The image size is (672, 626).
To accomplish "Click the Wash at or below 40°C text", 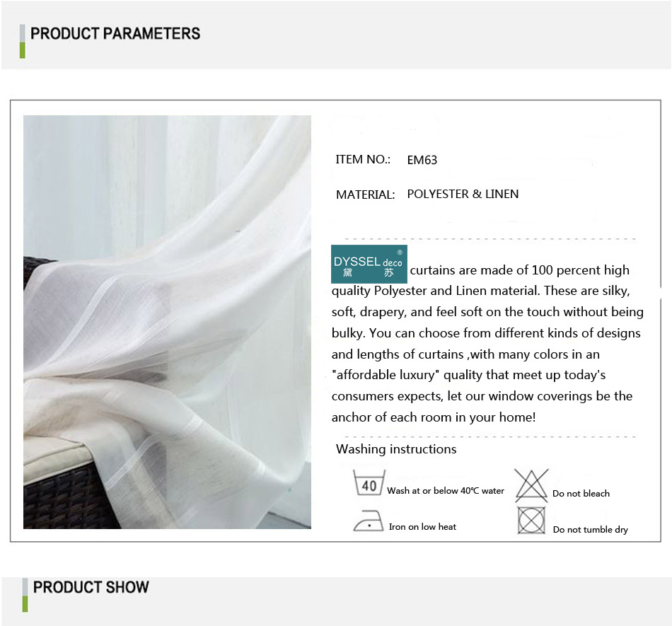I will point(446,491).
